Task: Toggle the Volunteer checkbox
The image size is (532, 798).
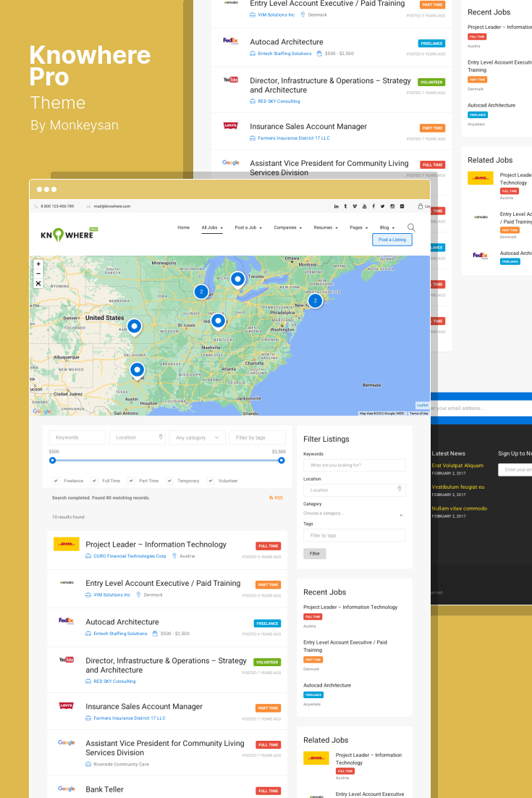Action: [211, 480]
